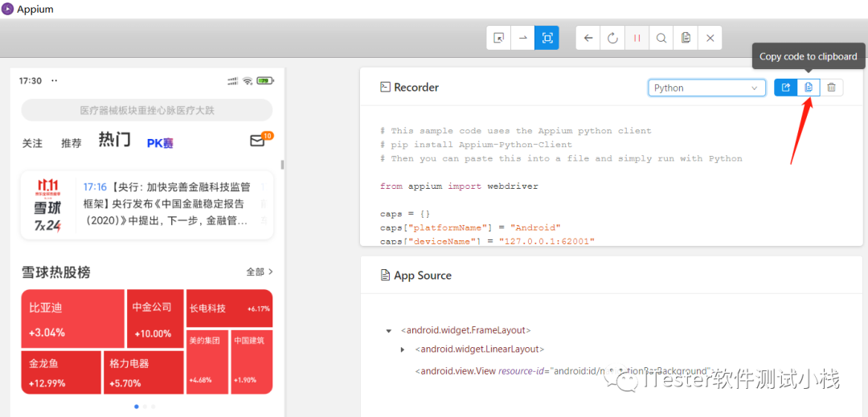
Task: Copy recorder code to clipboard
Action: tap(809, 88)
